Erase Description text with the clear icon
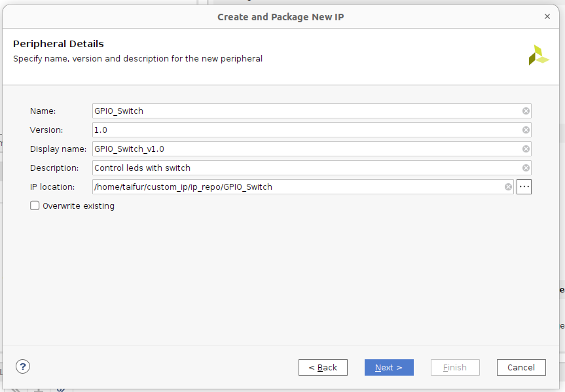 [x=526, y=168]
